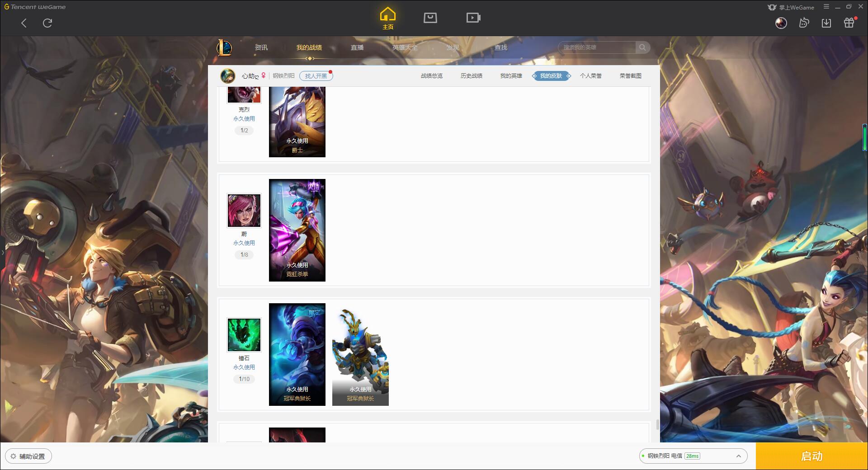This screenshot has height=470, width=868.
Task: Open the 爵士 skin card
Action: (297, 122)
